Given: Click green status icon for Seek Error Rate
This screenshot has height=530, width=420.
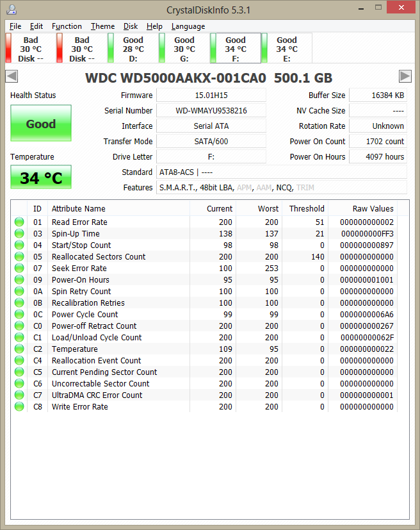Looking at the screenshot, I should tap(19, 268).
